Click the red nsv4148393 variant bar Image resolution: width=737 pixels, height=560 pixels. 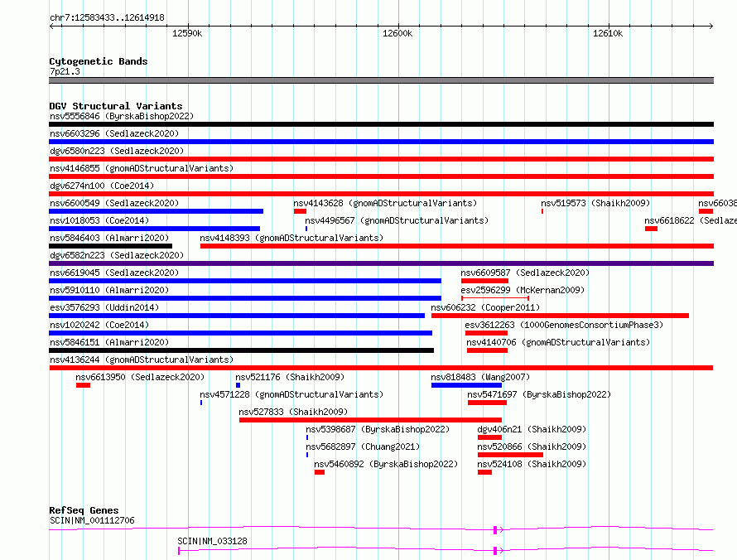[457, 246]
